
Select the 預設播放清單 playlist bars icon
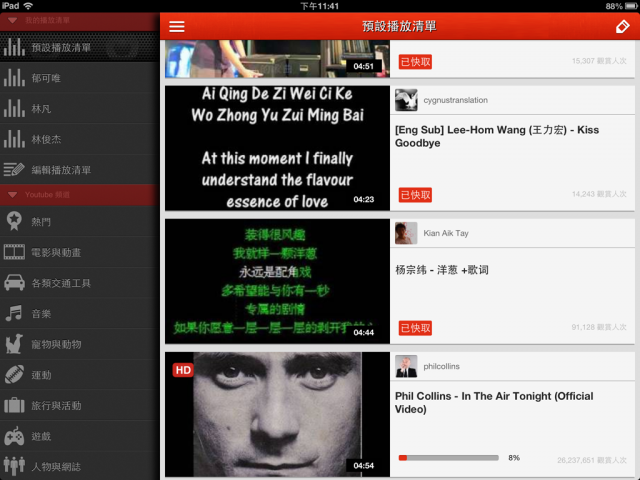click(14, 47)
